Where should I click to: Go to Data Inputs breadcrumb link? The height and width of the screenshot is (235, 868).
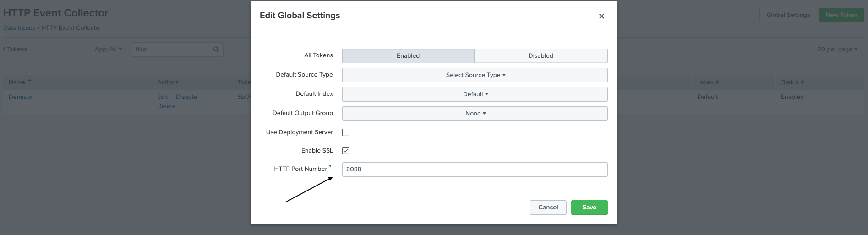tap(19, 28)
